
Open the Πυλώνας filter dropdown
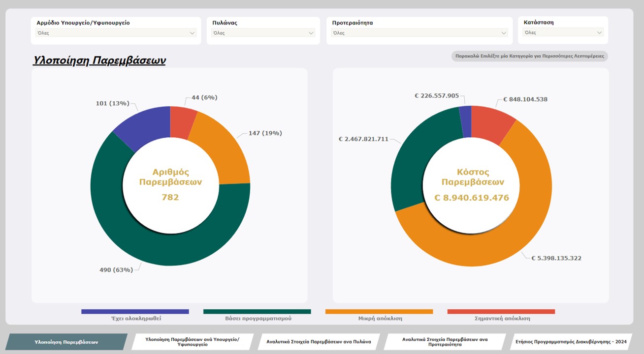[263, 33]
